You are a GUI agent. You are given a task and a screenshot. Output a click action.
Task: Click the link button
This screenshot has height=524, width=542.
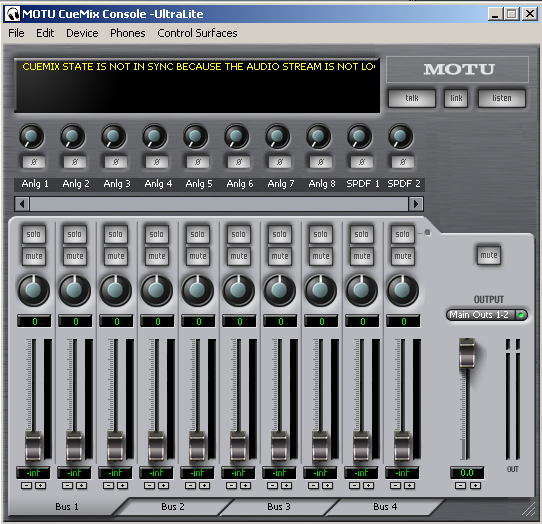456,99
